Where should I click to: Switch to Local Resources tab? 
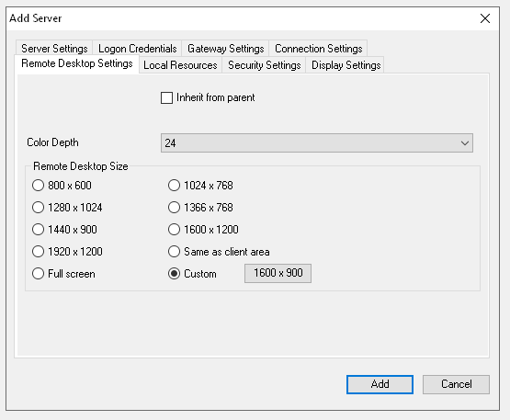tap(180, 65)
